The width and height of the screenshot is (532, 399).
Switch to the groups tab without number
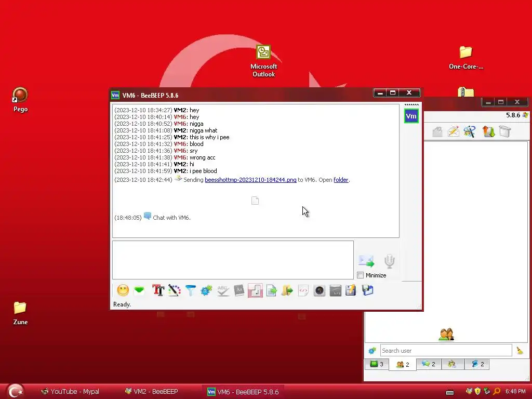click(x=452, y=364)
